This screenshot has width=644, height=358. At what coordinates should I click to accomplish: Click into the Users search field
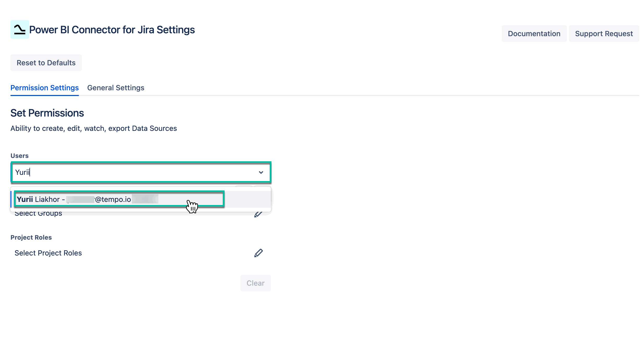pyautogui.click(x=130, y=172)
